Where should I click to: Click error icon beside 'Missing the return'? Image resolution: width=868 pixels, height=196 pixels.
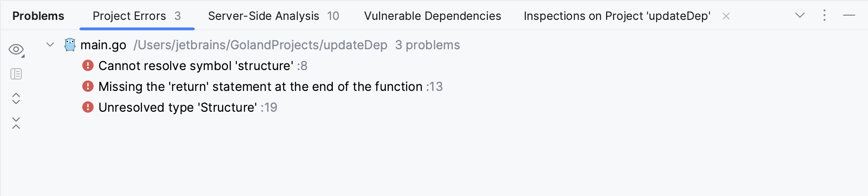88,86
